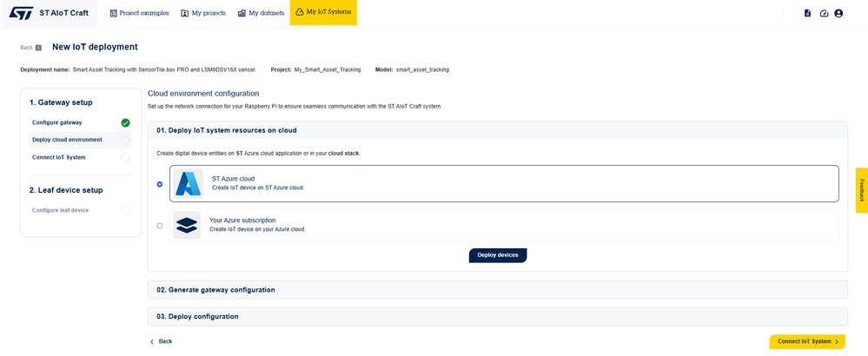Select the ST Azure cloud option card

(504, 184)
